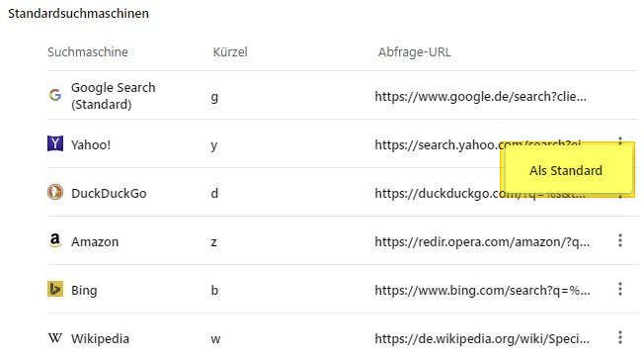Click the Kürzel column header
The height and width of the screenshot is (360, 644).
pos(230,52)
